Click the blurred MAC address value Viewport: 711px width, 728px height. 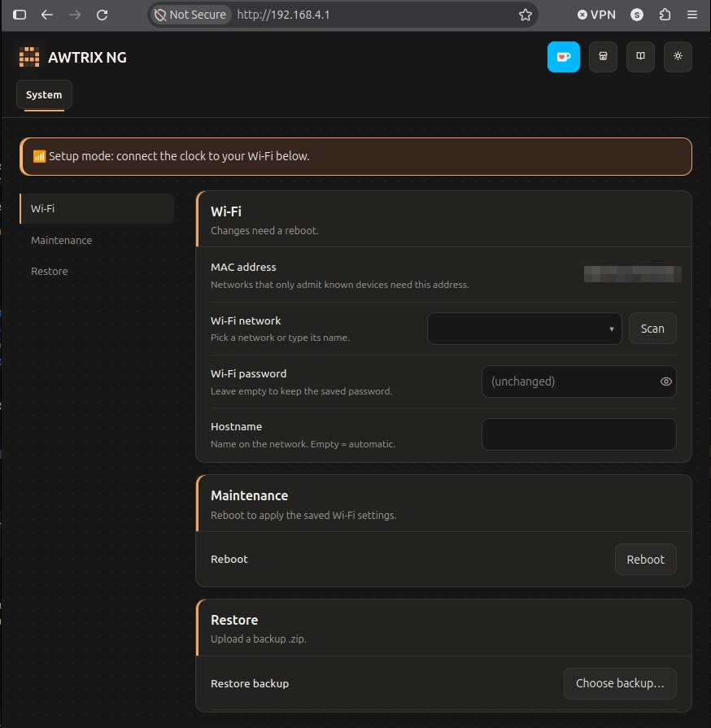coord(633,274)
